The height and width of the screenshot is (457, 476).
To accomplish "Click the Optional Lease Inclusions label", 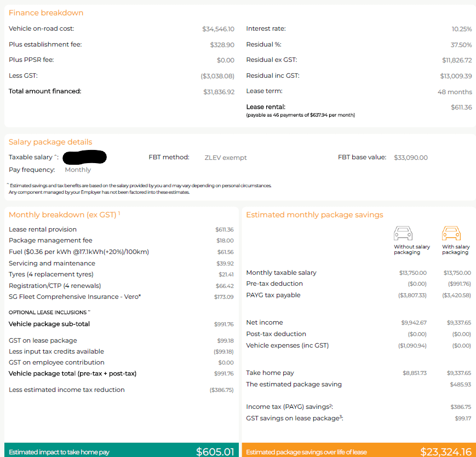I will tap(48, 313).
